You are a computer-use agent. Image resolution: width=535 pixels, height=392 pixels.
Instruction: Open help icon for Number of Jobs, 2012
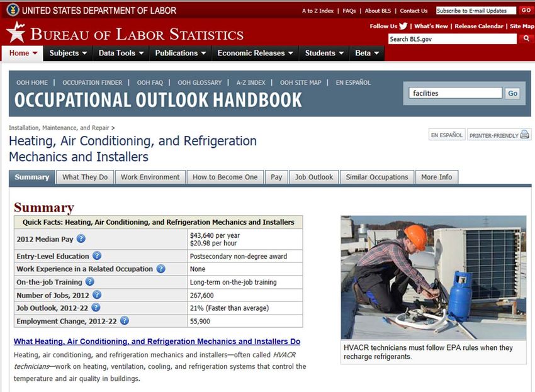point(97,294)
